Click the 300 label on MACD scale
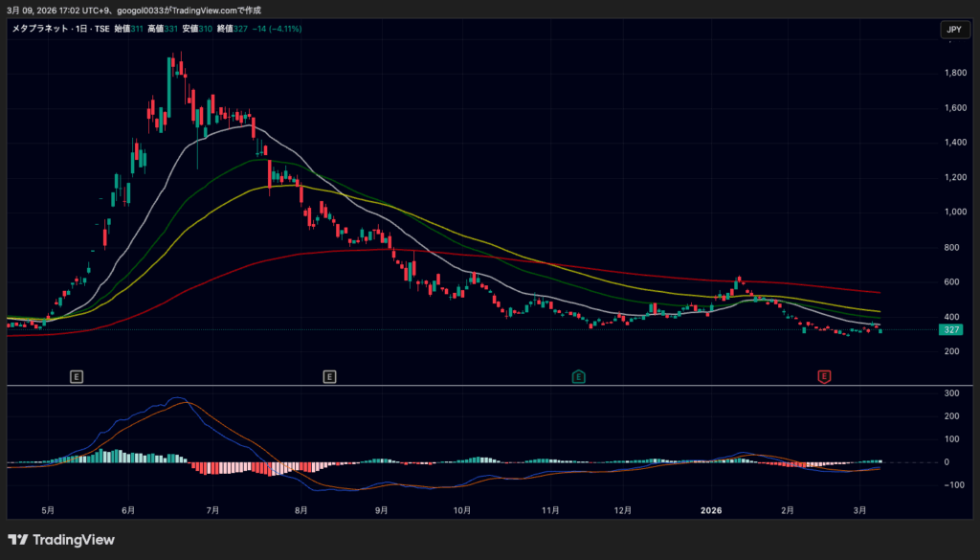 point(951,393)
